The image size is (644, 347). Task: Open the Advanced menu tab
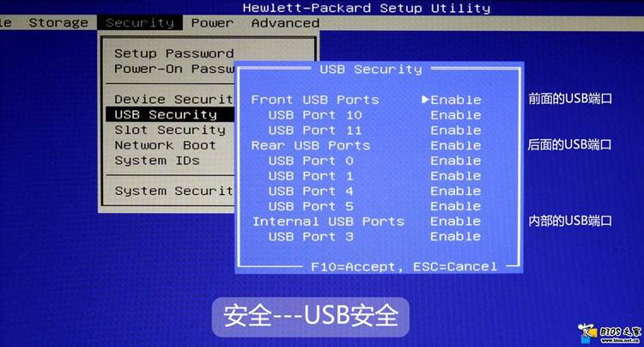(285, 23)
